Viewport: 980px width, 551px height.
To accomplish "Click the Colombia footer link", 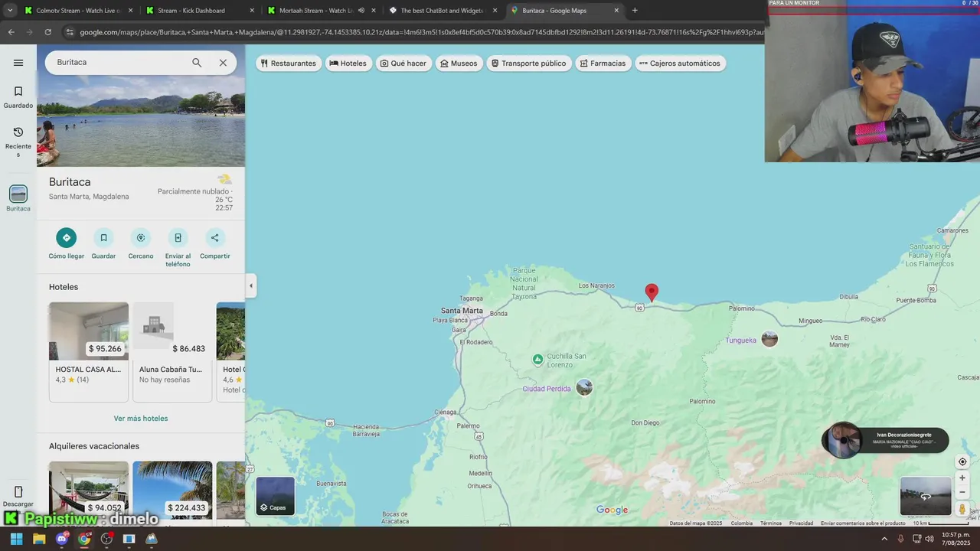I will (x=741, y=523).
